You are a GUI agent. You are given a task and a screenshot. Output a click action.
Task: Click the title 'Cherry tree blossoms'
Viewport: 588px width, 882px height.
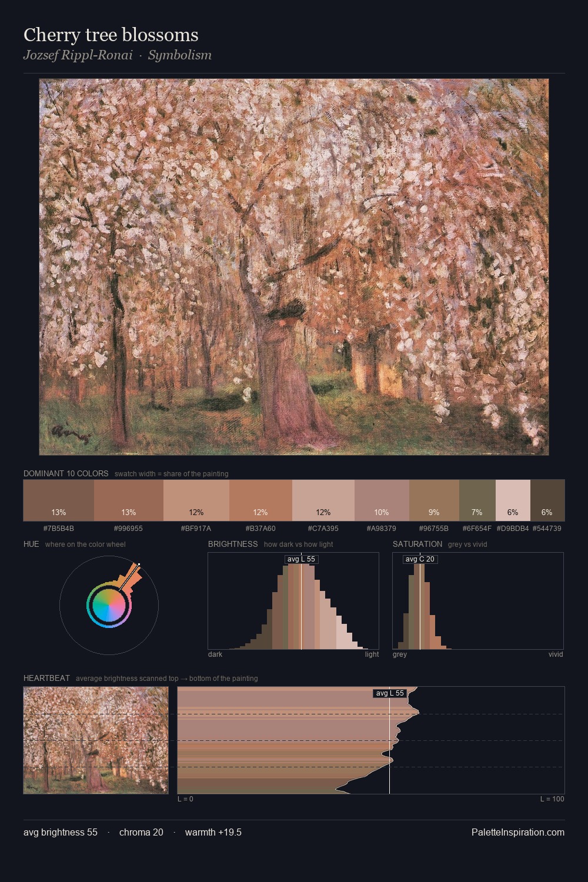click(x=111, y=35)
